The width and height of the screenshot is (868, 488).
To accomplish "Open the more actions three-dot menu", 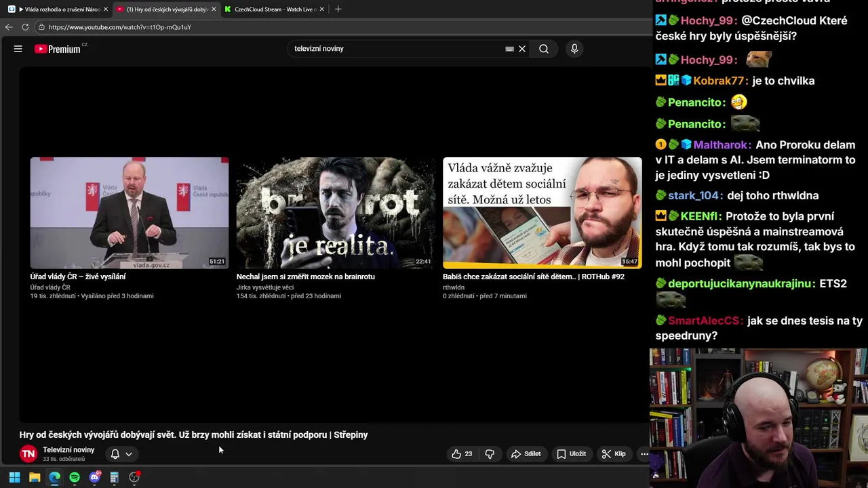I will point(644,454).
